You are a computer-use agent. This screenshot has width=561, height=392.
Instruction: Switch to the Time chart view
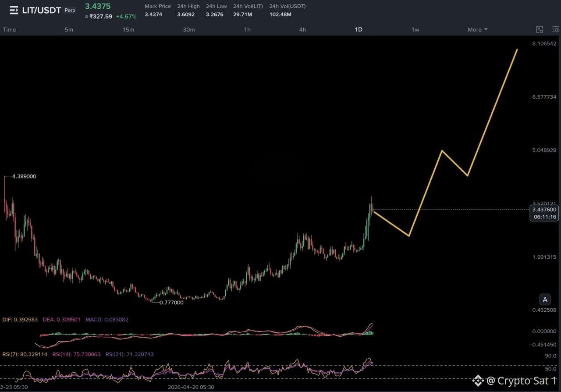click(x=9, y=29)
